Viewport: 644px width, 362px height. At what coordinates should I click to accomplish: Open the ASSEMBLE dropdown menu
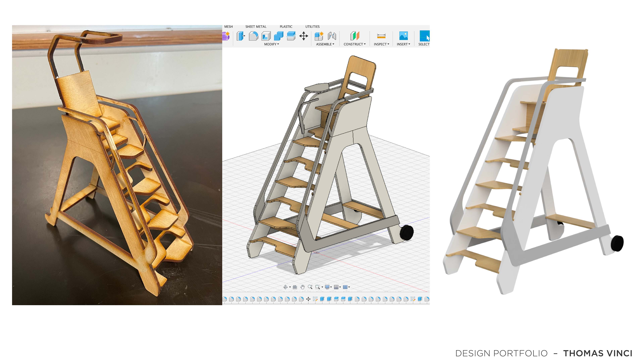click(x=325, y=44)
